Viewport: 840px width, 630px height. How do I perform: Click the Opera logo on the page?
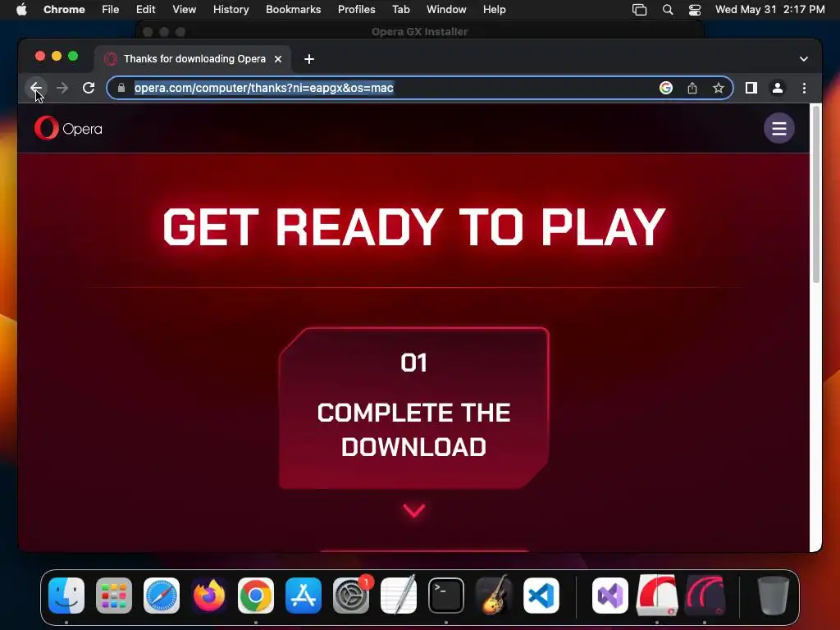coord(68,129)
